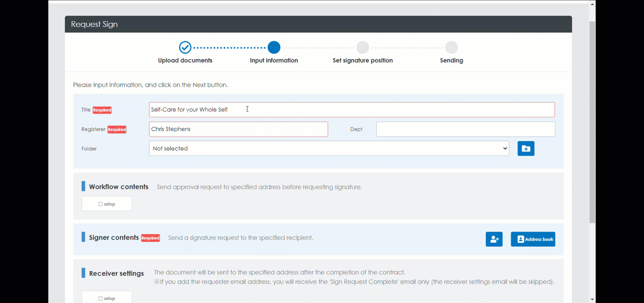This screenshot has height=303, width=644.
Task: Click the Registerer field with Chris Stephens
Action: pyautogui.click(x=239, y=129)
